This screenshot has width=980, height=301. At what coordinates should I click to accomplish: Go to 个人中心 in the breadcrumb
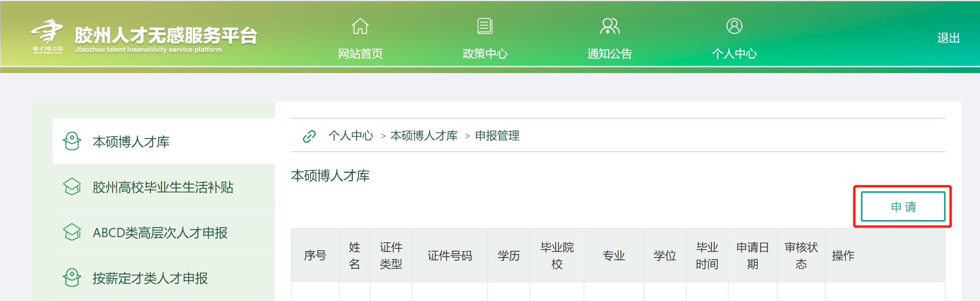point(351,136)
